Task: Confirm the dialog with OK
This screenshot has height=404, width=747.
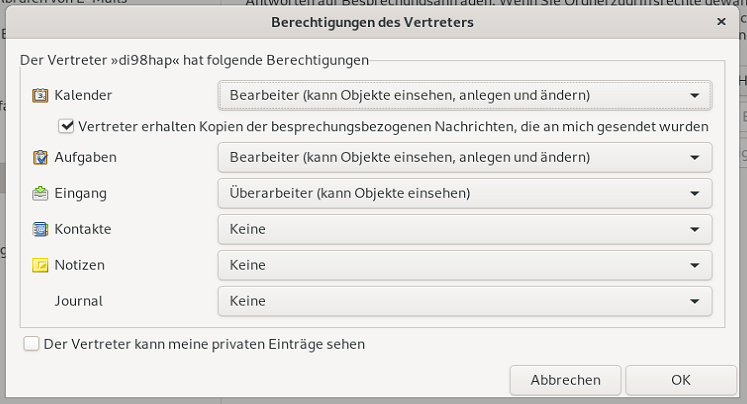Action: [x=681, y=380]
